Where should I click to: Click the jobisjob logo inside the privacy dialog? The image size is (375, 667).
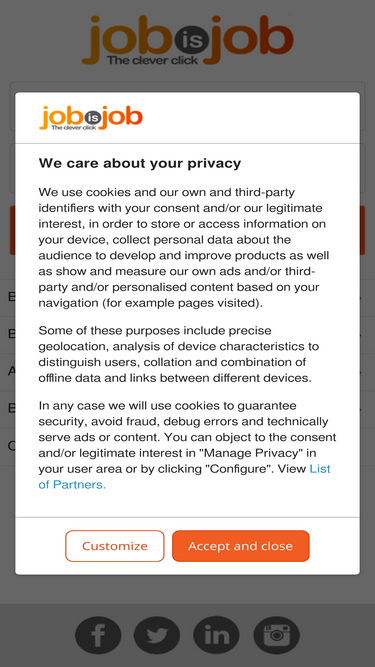click(91, 118)
